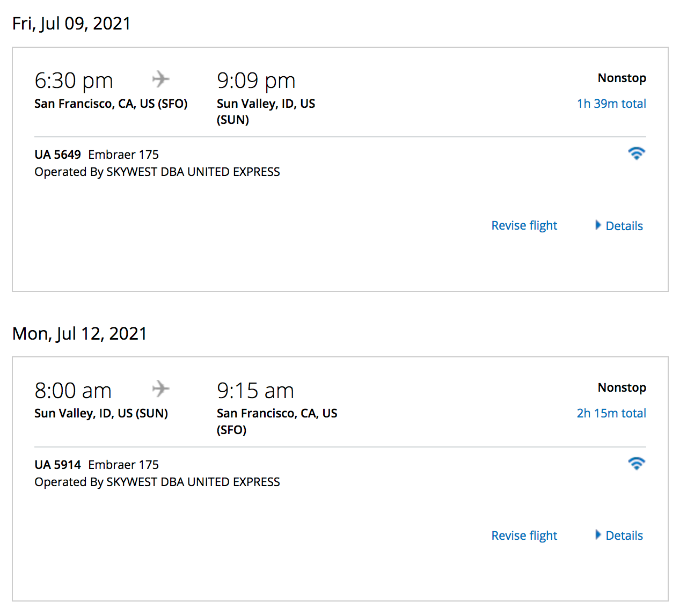Screen dimensions: 687x616
Task: Open Revise flight for the UA 5649 flight
Action: click(524, 226)
